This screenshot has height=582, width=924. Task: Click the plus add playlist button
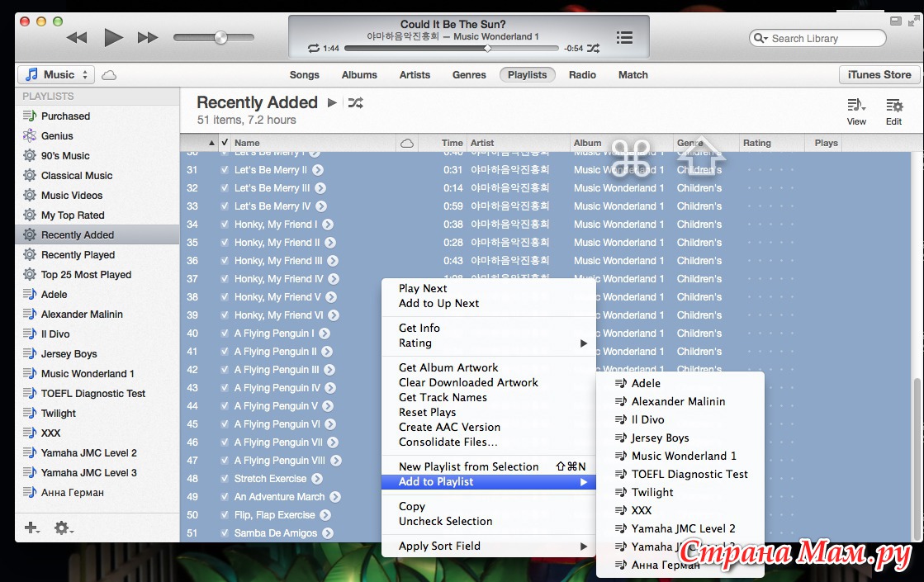click(32, 528)
